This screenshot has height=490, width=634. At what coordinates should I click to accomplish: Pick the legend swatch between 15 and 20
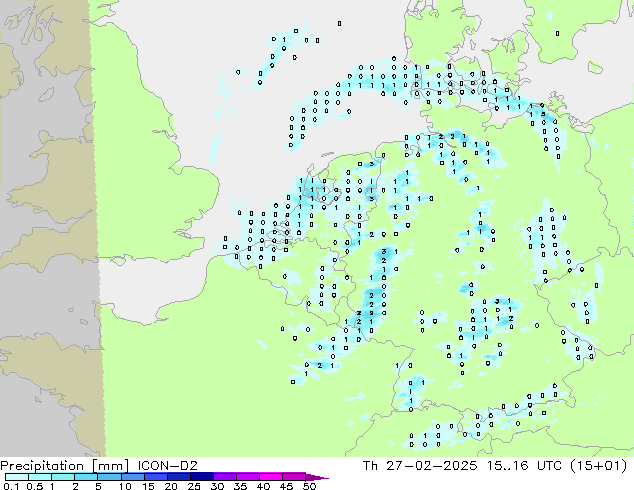click(156, 477)
